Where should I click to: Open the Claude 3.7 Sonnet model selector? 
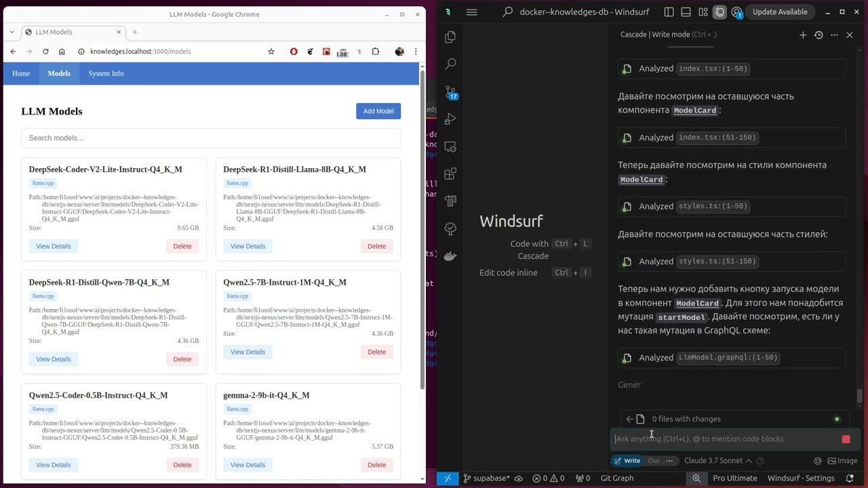pos(717,461)
